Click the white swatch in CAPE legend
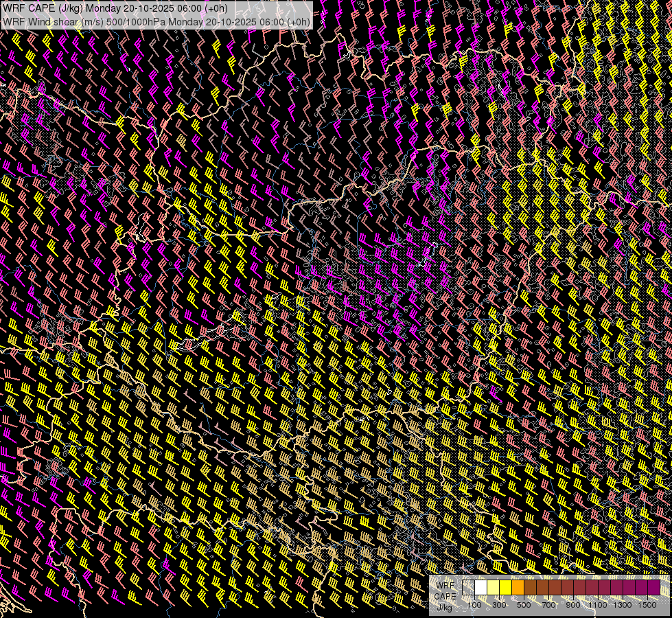This screenshot has width=672, height=618. click(x=480, y=588)
